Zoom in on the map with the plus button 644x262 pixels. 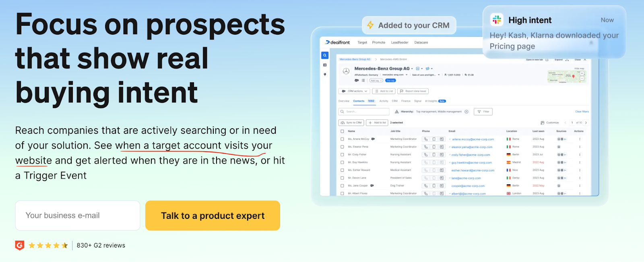[582, 73]
